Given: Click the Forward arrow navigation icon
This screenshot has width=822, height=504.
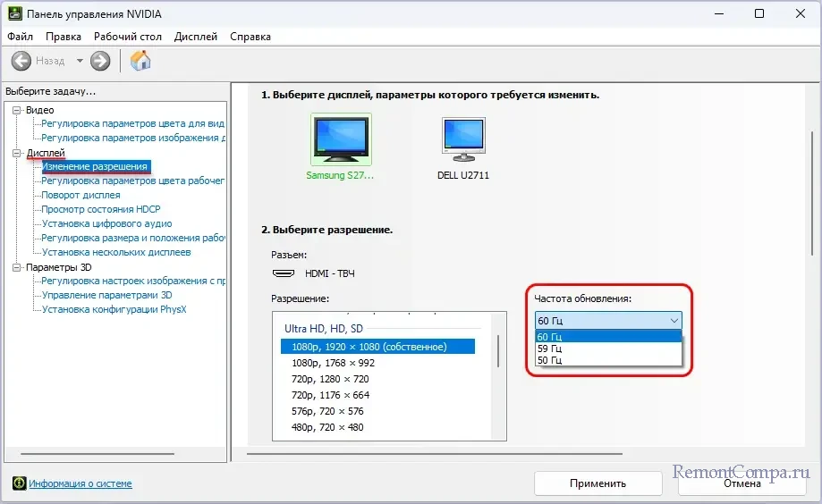Looking at the screenshot, I should tap(100, 61).
